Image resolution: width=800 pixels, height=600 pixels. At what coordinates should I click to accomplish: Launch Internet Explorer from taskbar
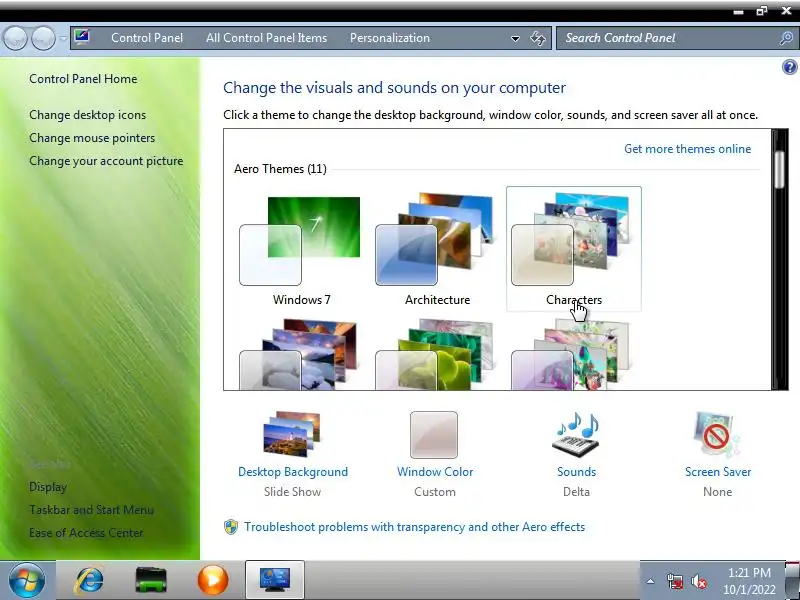[x=89, y=580]
